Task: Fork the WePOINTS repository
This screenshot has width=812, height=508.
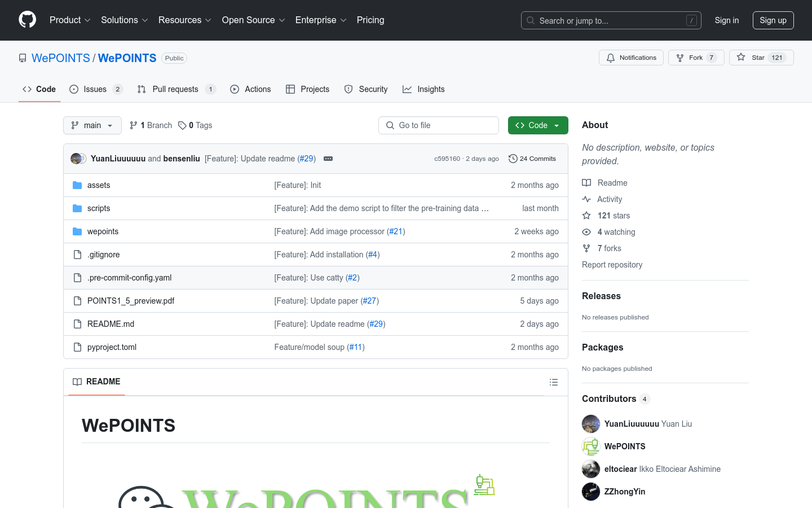Action: pos(696,58)
